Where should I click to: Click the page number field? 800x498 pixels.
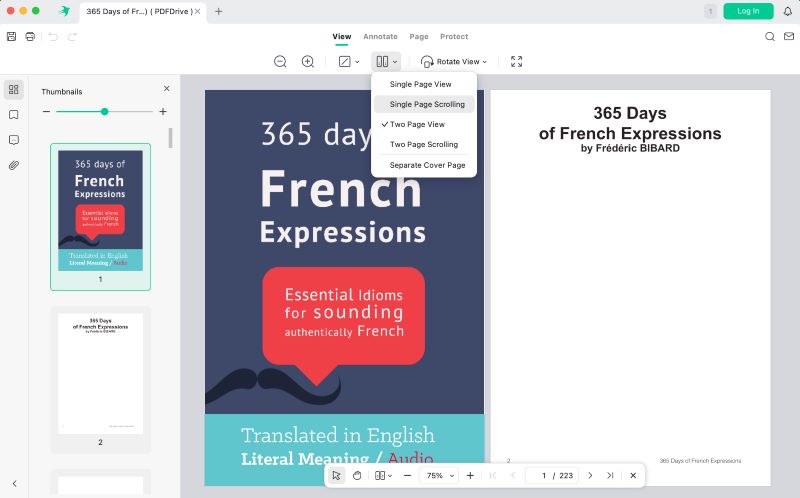click(552, 476)
